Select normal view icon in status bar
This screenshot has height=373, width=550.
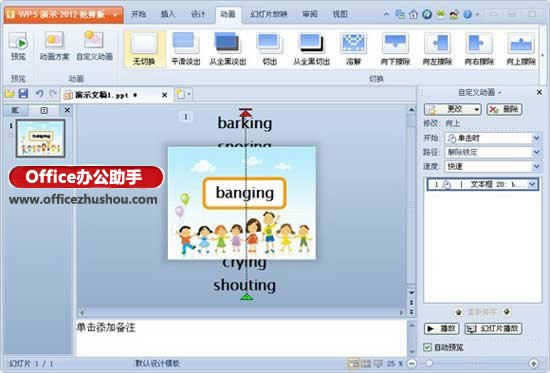click(353, 364)
